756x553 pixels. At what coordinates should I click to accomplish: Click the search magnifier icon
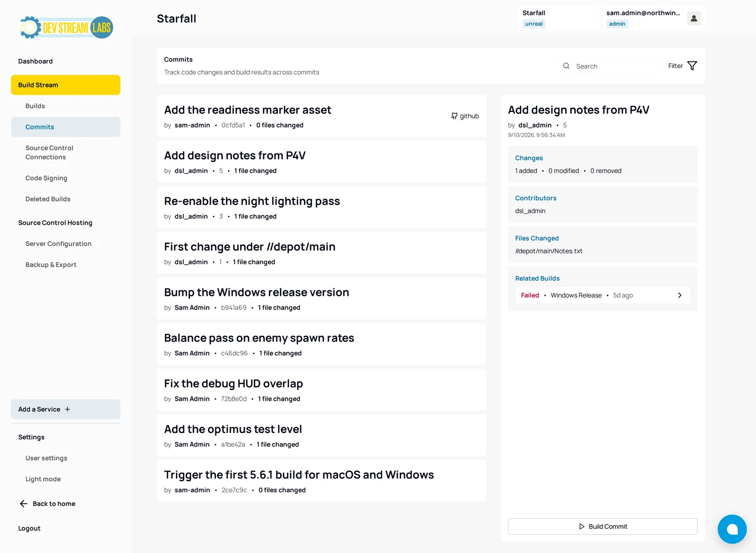point(566,66)
